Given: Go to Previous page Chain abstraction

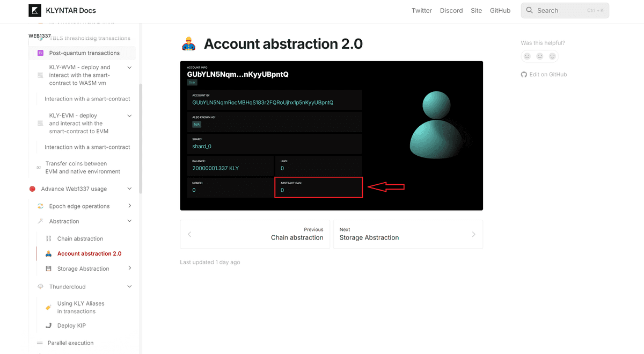Looking at the screenshot, I should [255, 234].
